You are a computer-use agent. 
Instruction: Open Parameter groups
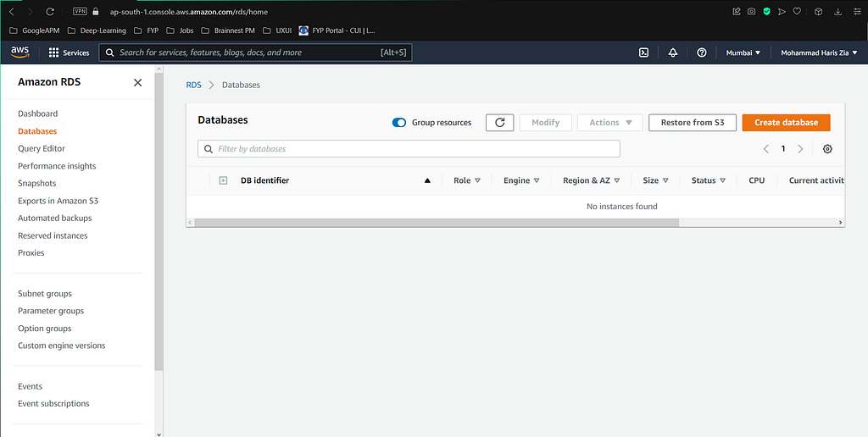tap(51, 311)
